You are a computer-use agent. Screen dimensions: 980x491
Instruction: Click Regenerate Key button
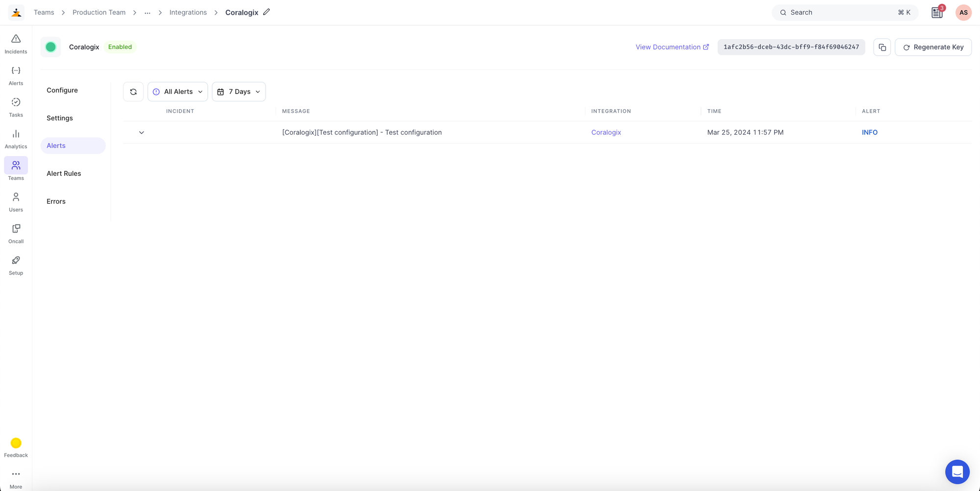pos(933,47)
